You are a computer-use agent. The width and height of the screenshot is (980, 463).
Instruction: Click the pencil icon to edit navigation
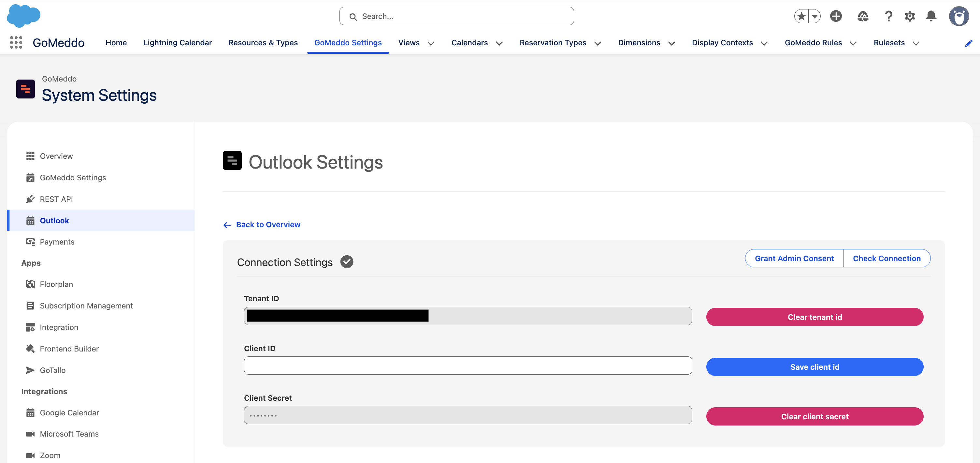(969, 43)
